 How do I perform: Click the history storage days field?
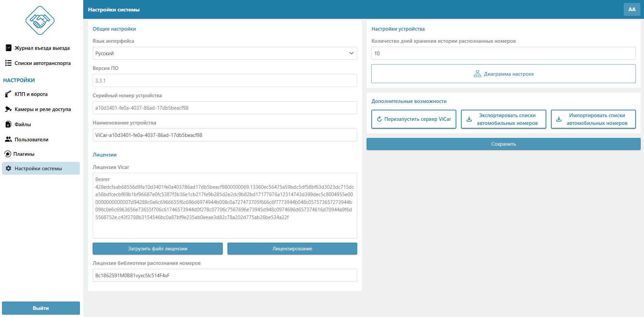coord(503,54)
